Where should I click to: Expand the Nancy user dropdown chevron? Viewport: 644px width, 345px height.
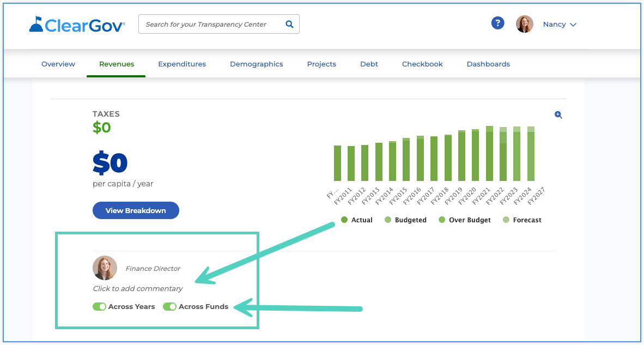coord(573,25)
